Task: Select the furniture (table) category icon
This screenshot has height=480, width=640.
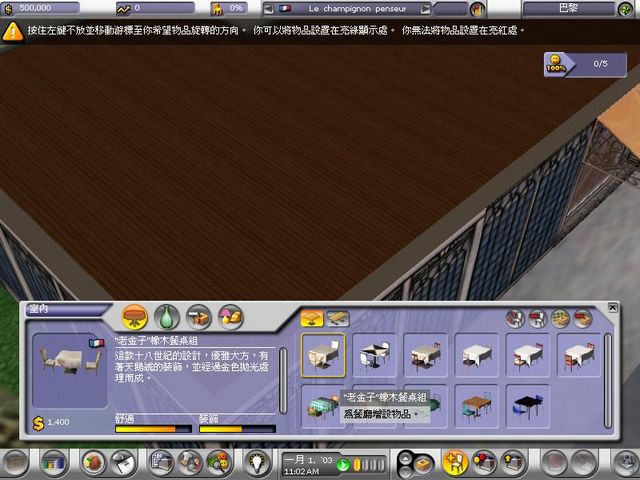Action: tap(135, 317)
